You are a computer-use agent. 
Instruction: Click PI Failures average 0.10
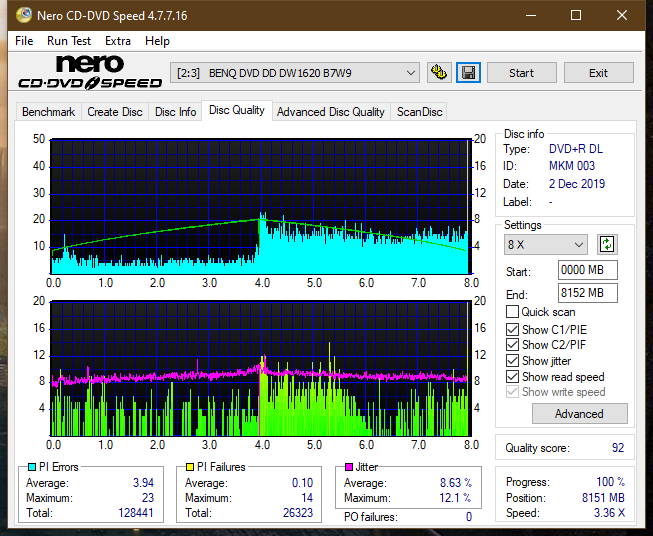(302, 483)
